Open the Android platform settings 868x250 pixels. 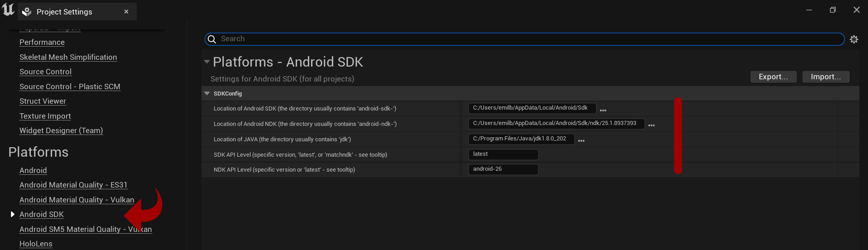[33, 170]
